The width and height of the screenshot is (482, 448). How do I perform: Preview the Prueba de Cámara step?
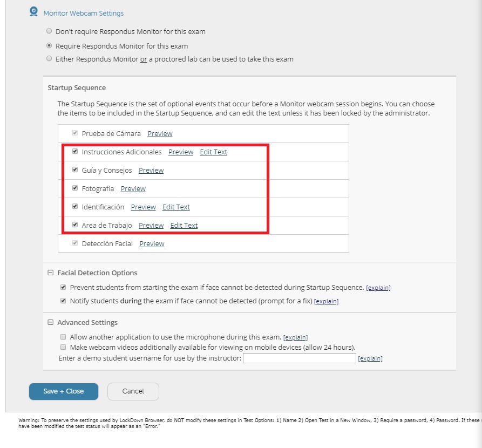(160, 133)
